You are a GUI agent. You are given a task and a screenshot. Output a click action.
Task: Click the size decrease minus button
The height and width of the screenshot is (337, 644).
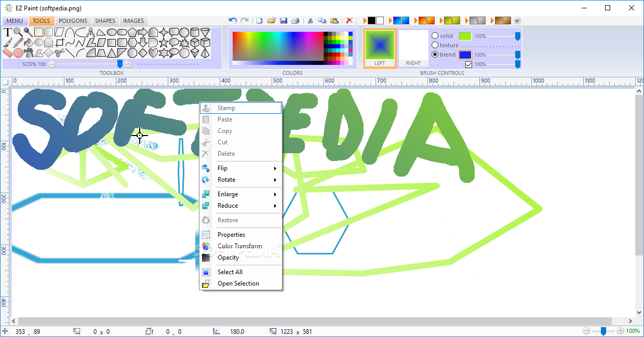pyautogui.click(x=52, y=64)
